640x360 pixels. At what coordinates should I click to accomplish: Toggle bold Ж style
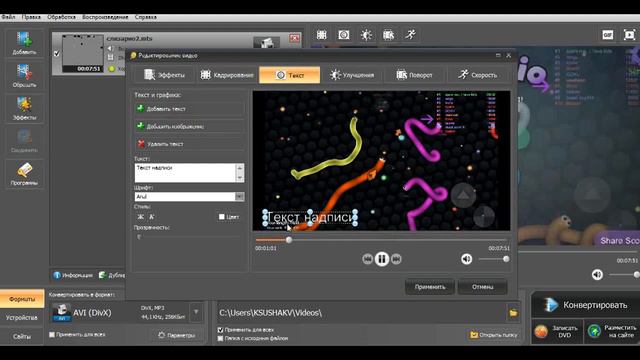coord(140,217)
